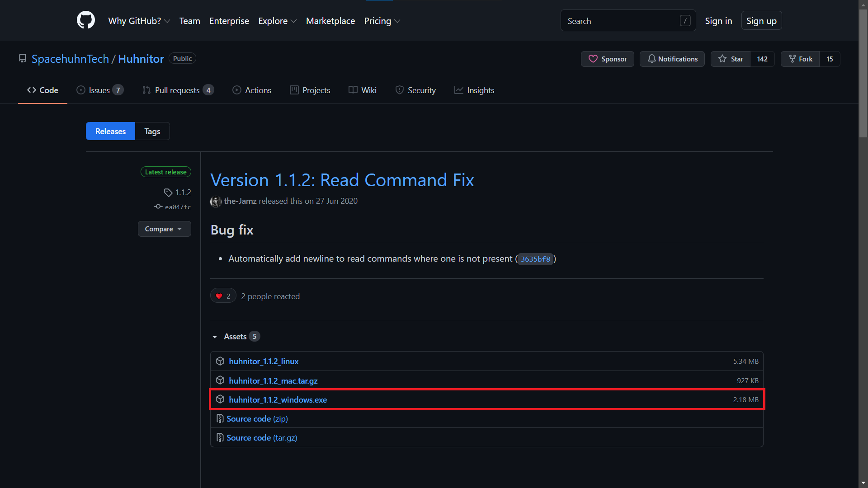Click the zip file icon for Source code (zip)

pos(220,419)
